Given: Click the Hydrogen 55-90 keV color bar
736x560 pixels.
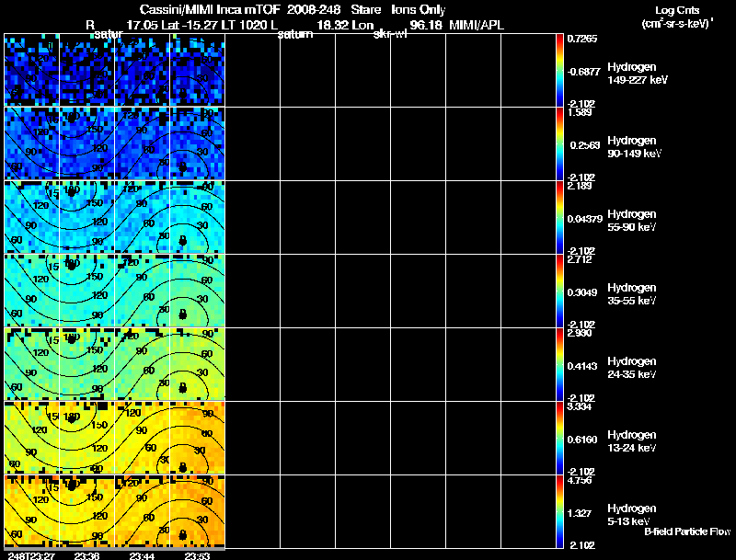Looking at the screenshot, I should (559, 217).
